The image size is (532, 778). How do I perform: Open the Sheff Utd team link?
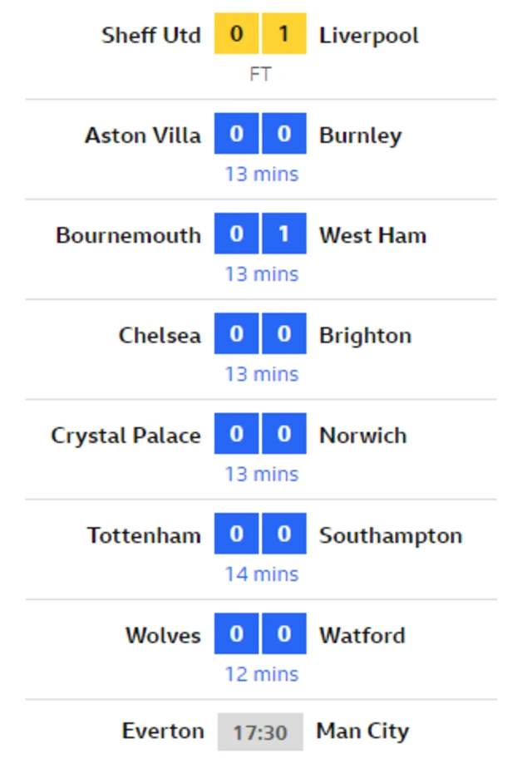pos(150,36)
